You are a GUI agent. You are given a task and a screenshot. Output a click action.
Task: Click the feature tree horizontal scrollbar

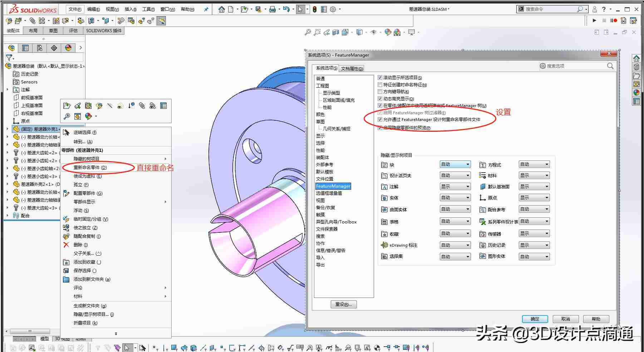pos(30,331)
